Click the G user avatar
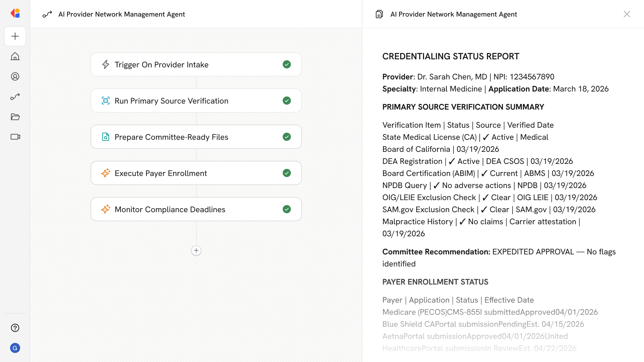Screen dimensions: 644x362 click(15, 348)
